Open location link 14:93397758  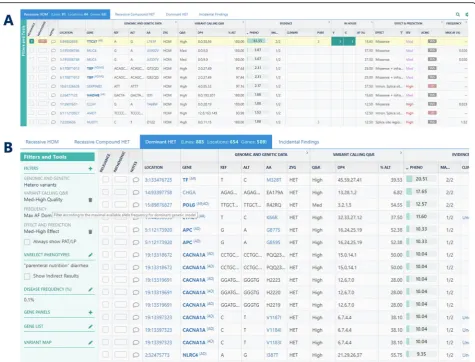(158, 192)
